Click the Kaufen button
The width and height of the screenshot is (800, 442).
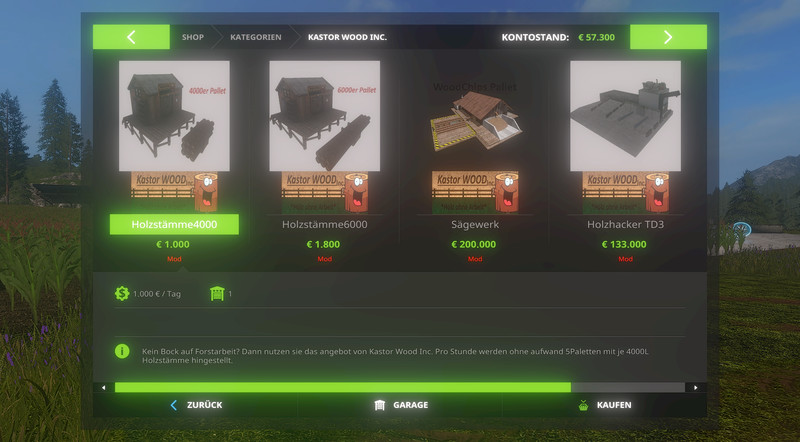click(605, 405)
